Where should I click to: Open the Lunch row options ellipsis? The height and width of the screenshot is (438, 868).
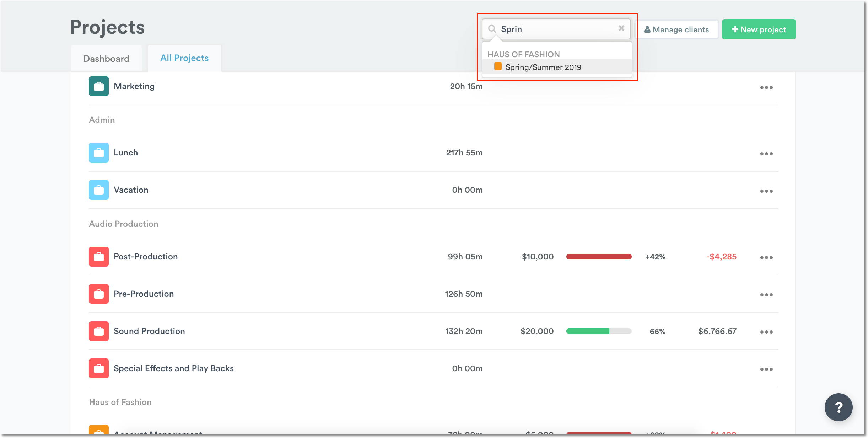pyautogui.click(x=766, y=154)
